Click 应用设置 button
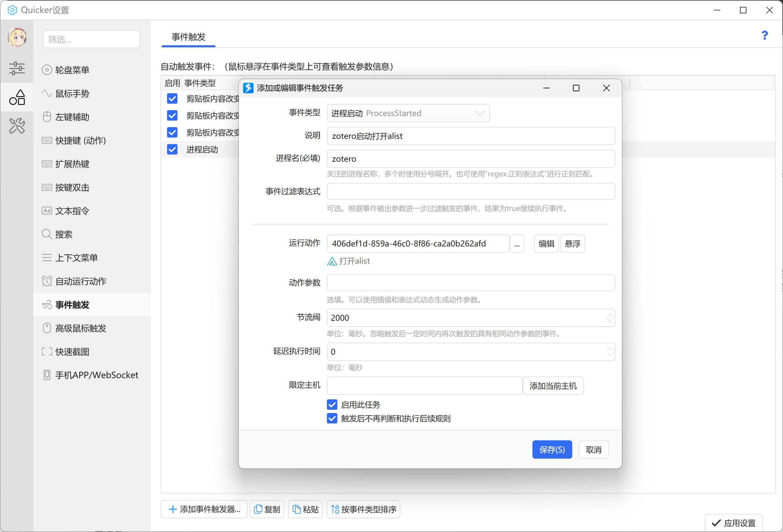This screenshot has width=783, height=532. [733, 523]
